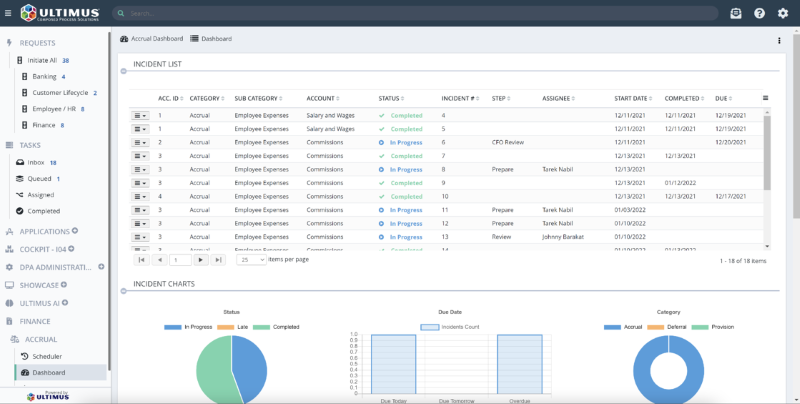Open Customer Lifecycle requests
Viewport: 800px width, 404px height.
[60, 93]
